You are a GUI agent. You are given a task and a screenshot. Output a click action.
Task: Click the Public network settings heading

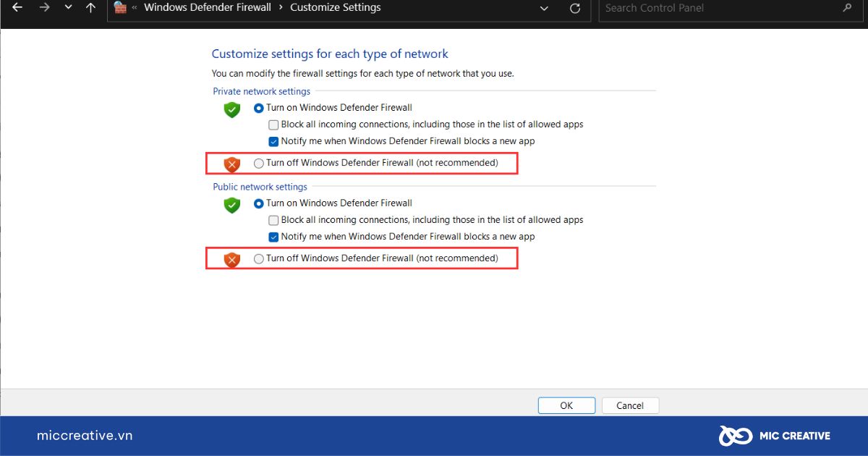pos(260,187)
